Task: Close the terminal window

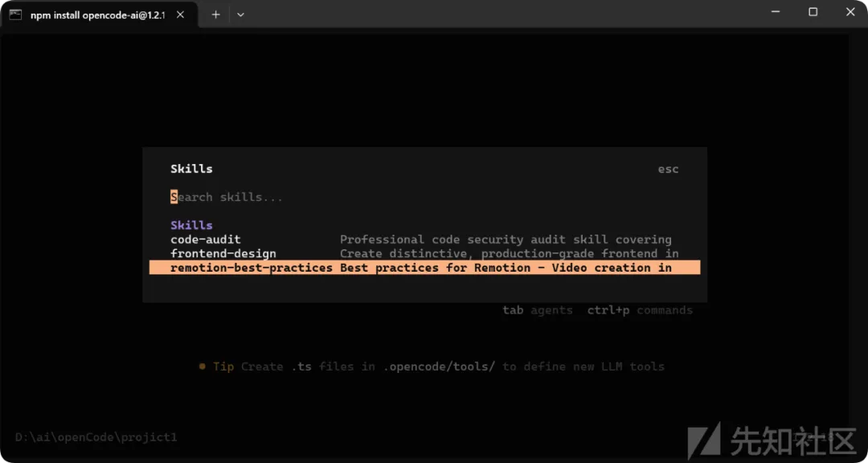Action: 850,12
